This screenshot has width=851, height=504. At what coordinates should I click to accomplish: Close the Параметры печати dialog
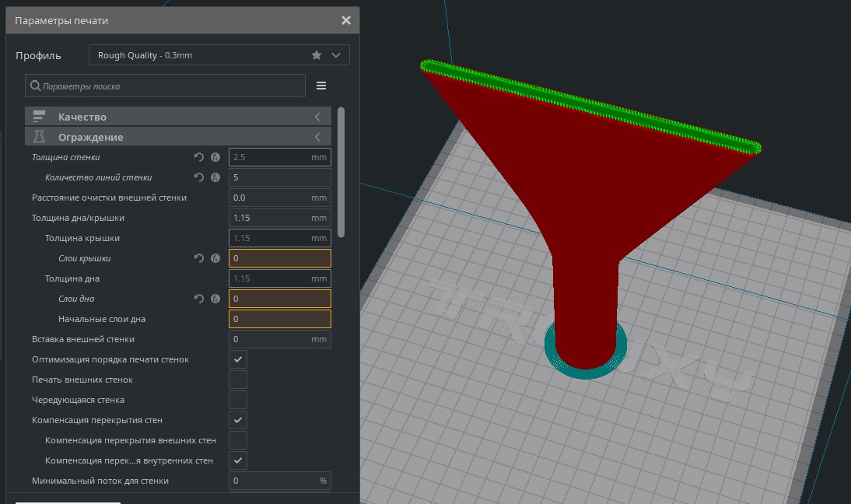(x=346, y=20)
